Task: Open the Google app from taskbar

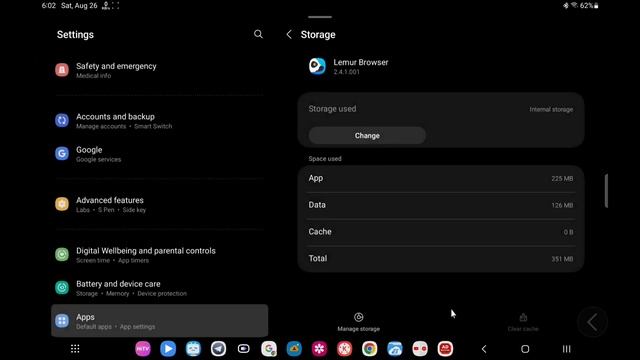Action: tap(269, 349)
